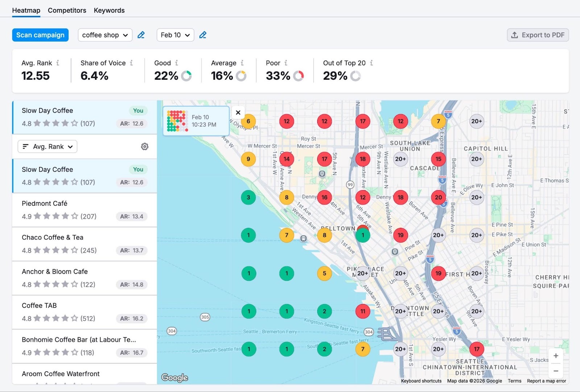The height and width of the screenshot is (392, 580).
Task: Zoom out on the map with the minus control
Action: 556,371
